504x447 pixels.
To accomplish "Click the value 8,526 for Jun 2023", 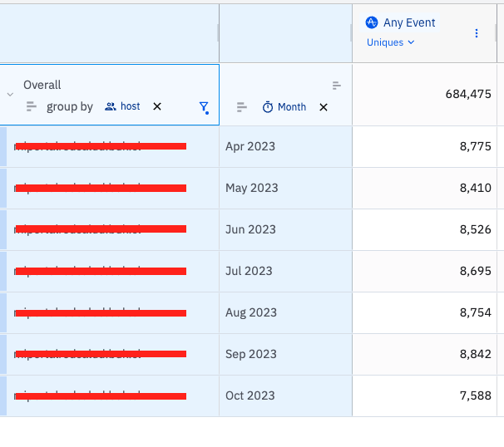I will point(475,229).
